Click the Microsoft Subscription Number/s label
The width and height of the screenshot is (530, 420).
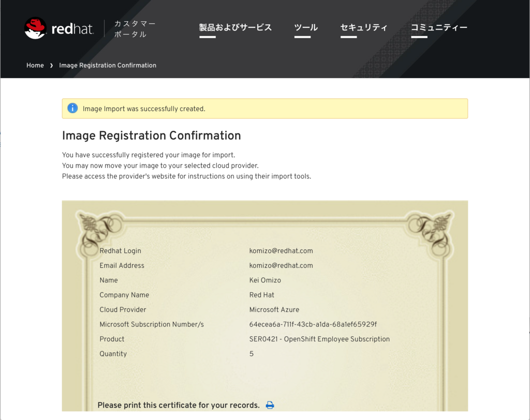152,324
